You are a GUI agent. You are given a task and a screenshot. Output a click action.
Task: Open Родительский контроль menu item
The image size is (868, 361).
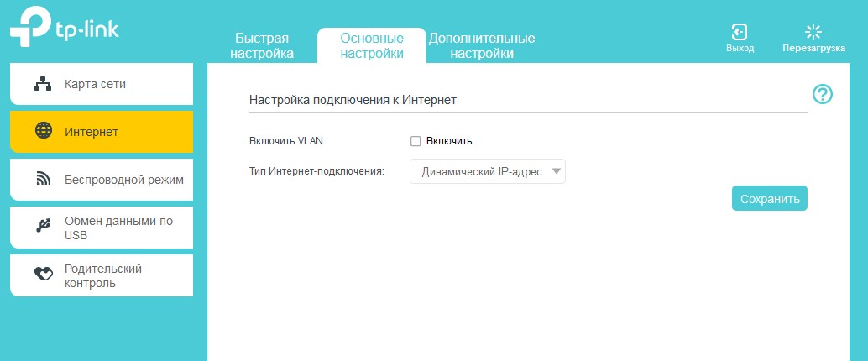[x=103, y=275]
